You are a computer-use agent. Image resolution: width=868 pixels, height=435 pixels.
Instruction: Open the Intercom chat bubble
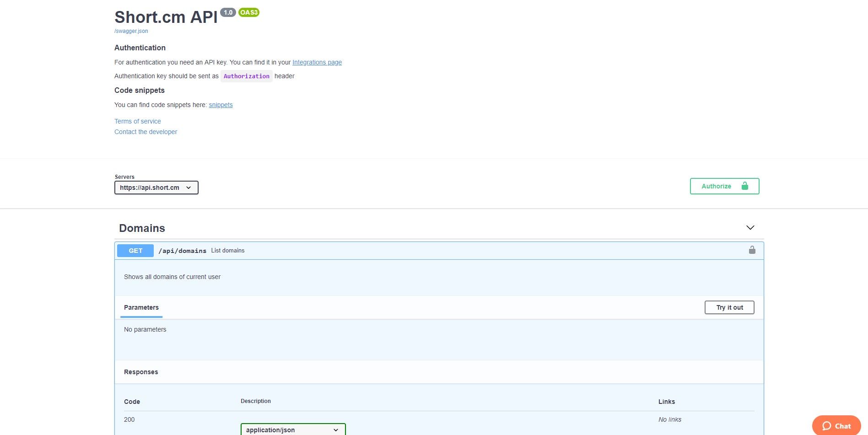pos(836,425)
